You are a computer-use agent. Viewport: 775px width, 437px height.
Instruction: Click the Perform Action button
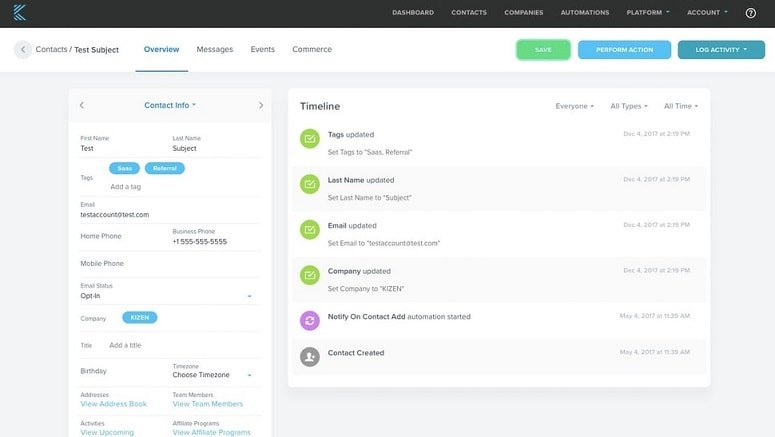pos(624,50)
